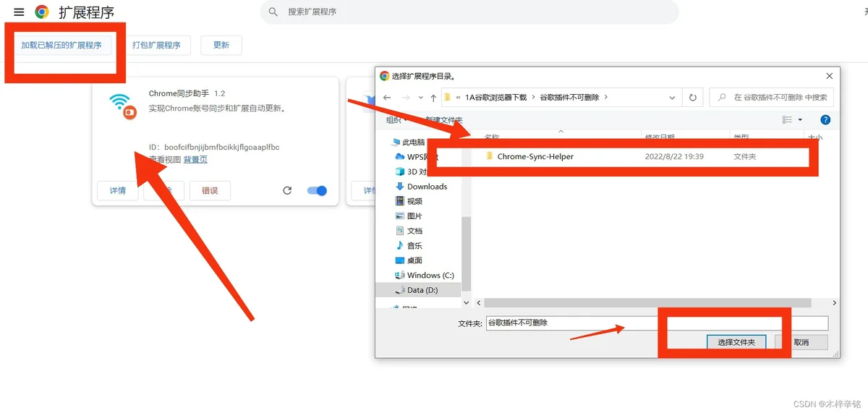Click the magnifier icon in extensions search bar
Screen dimensions: 868x413
tap(273, 12)
